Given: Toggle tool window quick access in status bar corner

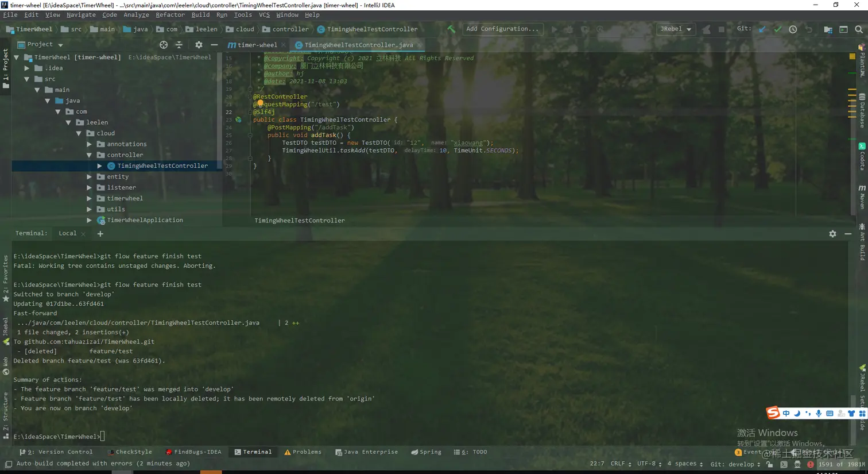Looking at the screenshot, I should tap(8, 464).
